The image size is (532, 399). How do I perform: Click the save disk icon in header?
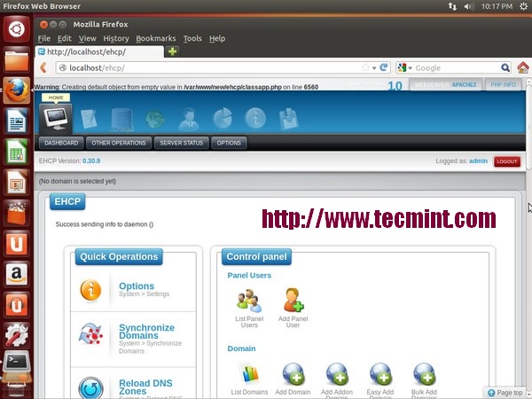(288, 119)
